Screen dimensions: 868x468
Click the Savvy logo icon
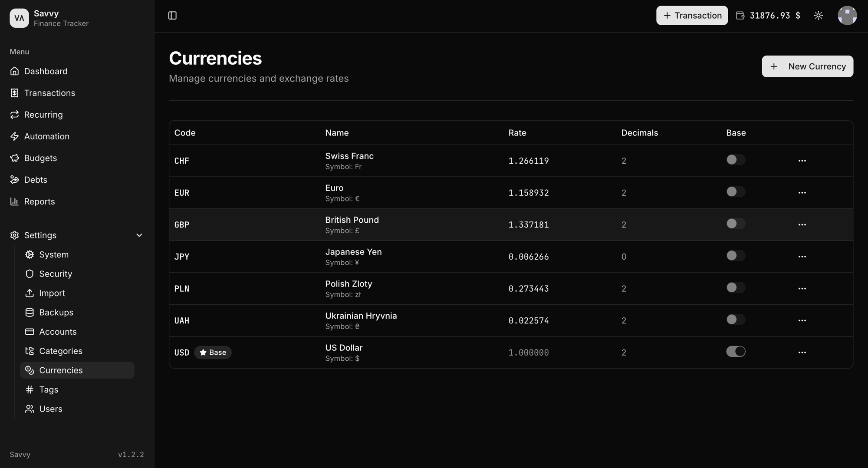coord(19,18)
